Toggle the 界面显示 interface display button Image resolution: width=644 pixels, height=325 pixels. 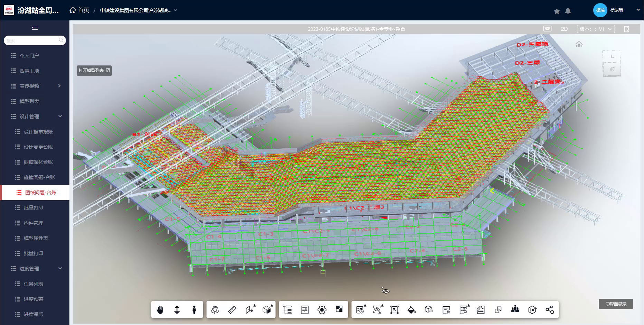click(x=616, y=304)
